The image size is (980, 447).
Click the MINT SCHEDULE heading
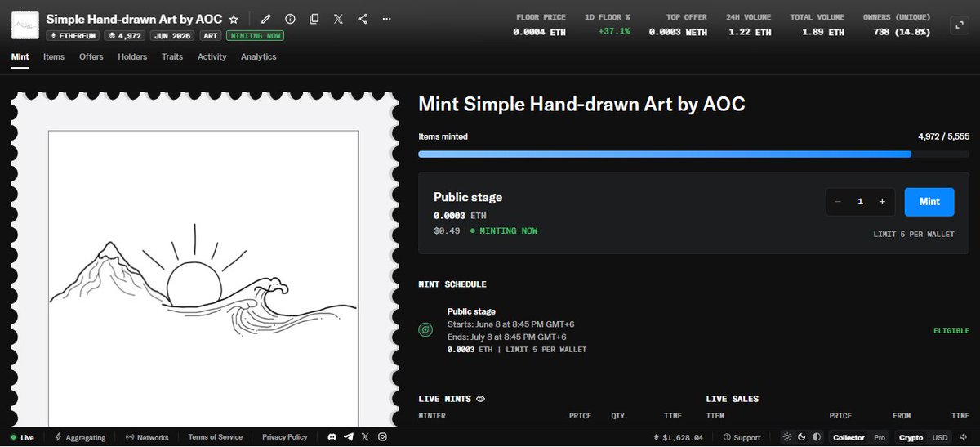click(452, 284)
